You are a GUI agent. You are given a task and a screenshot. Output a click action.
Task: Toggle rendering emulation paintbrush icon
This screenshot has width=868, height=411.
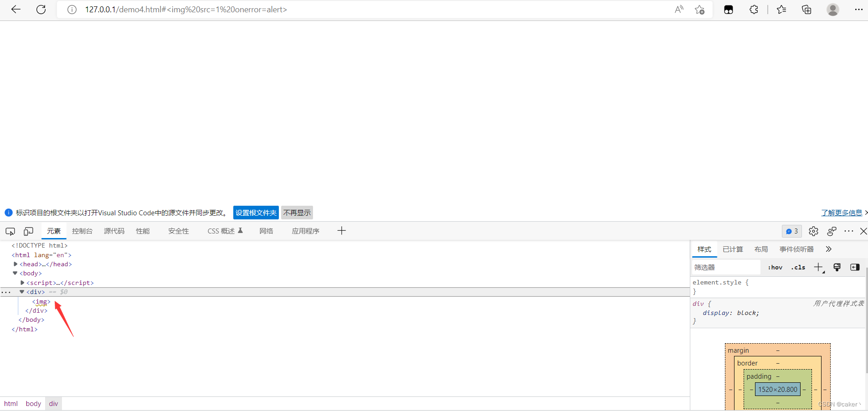point(837,268)
